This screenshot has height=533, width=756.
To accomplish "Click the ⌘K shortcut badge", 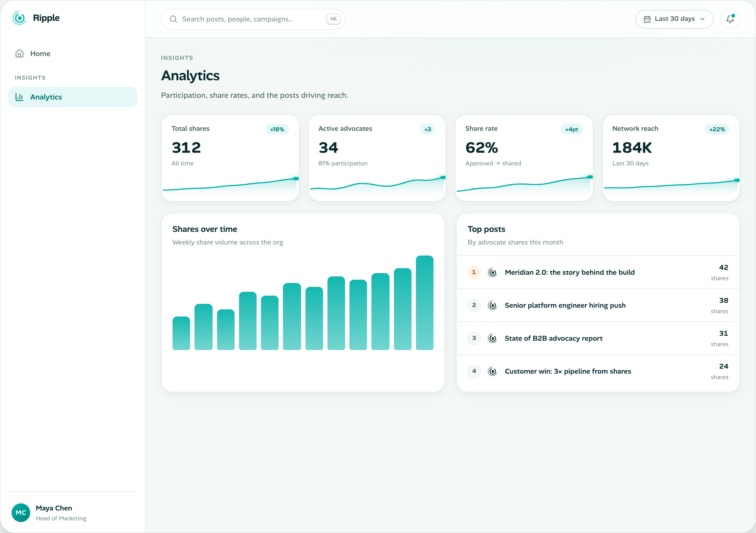I will (x=333, y=19).
